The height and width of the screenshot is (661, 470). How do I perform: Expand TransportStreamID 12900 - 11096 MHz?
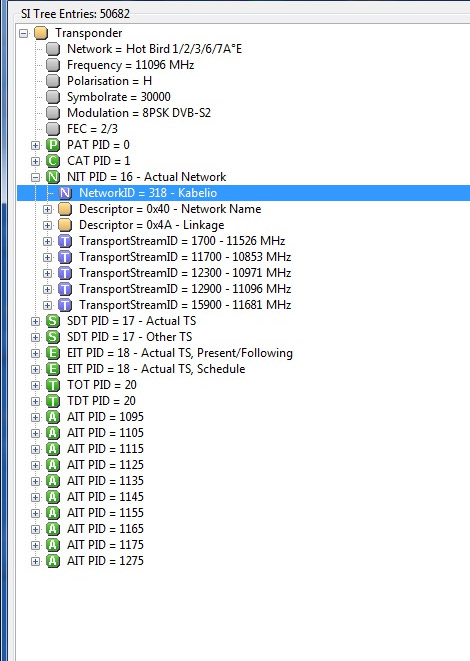pos(47,289)
